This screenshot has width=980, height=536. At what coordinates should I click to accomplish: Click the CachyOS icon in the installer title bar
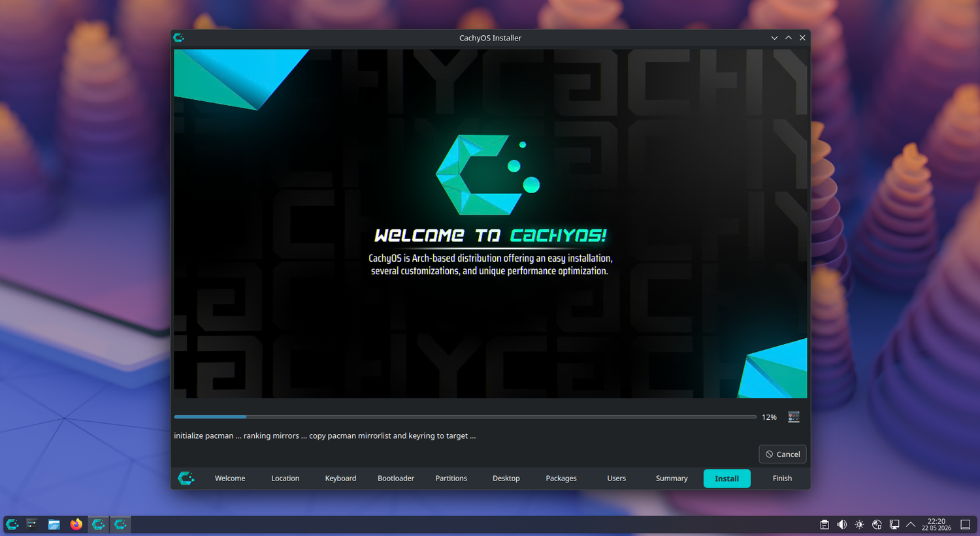179,38
